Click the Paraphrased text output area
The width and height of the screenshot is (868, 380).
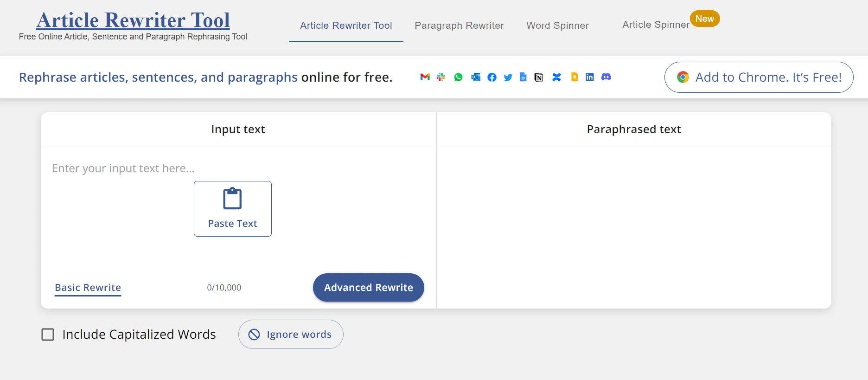[x=634, y=227]
